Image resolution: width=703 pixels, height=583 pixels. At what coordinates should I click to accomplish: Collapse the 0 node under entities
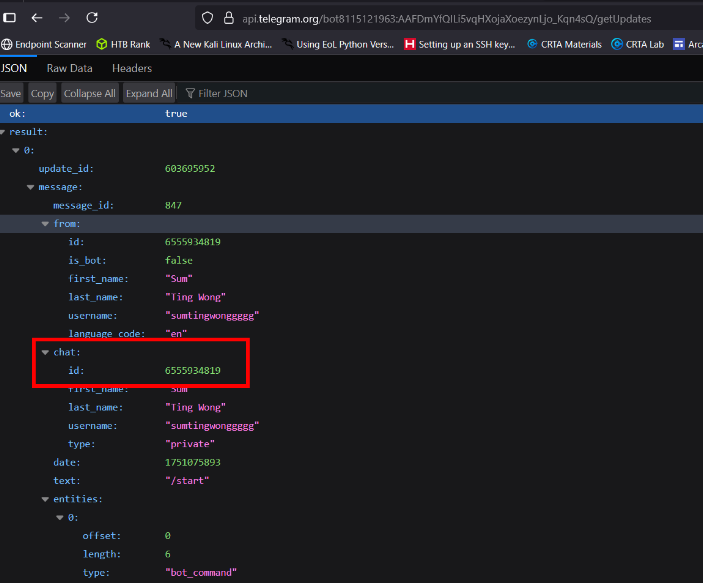pyautogui.click(x=60, y=518)
